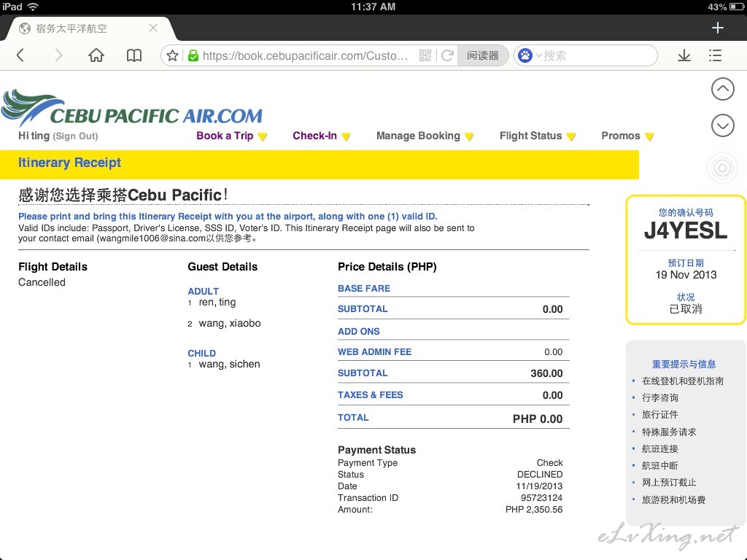Open the 行李咨询 link
747x560 pixels.
pos(659,397)
